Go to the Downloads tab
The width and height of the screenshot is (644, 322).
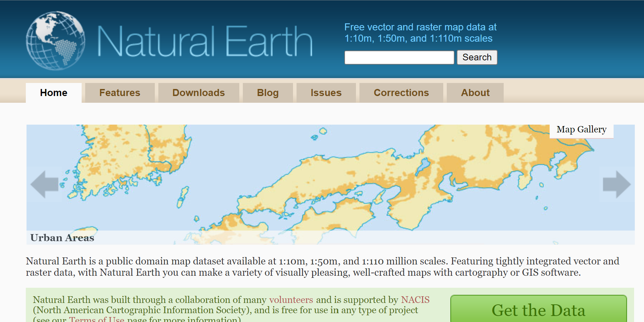tap(199, 93)
